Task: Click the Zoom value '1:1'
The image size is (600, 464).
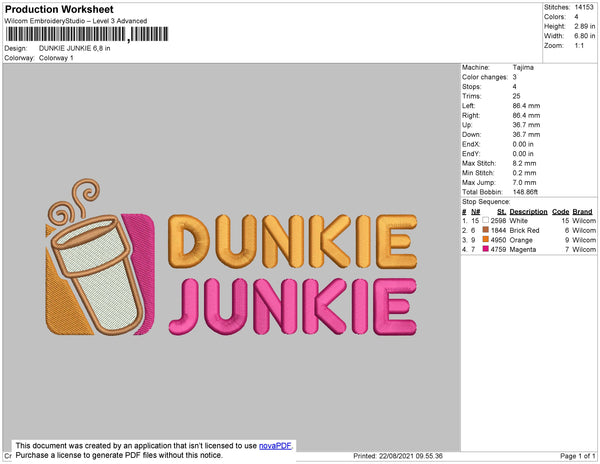Action: (579, 46)
